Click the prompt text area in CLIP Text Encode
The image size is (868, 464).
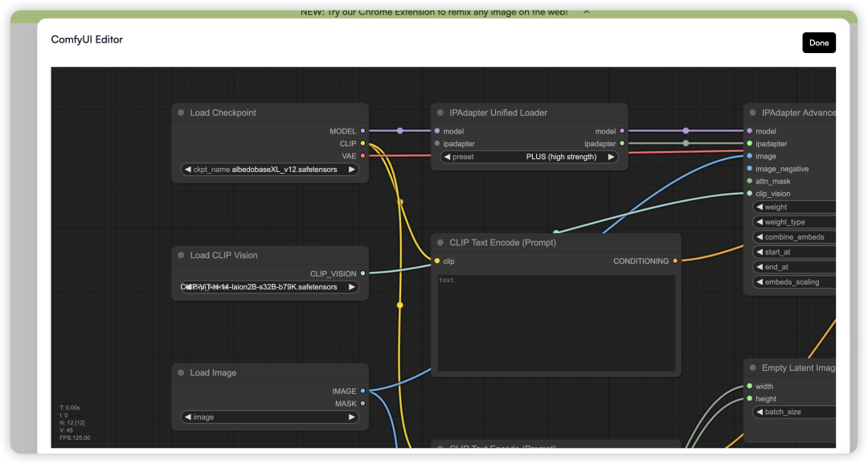(x=556, y=322)
